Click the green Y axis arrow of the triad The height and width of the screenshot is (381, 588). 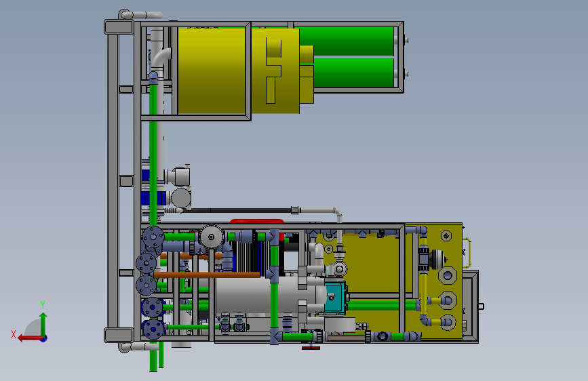pos(43,324)
